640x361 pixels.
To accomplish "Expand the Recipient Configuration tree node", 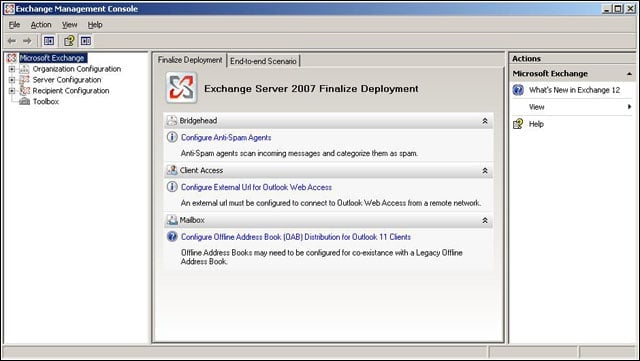I will point(12,91).
